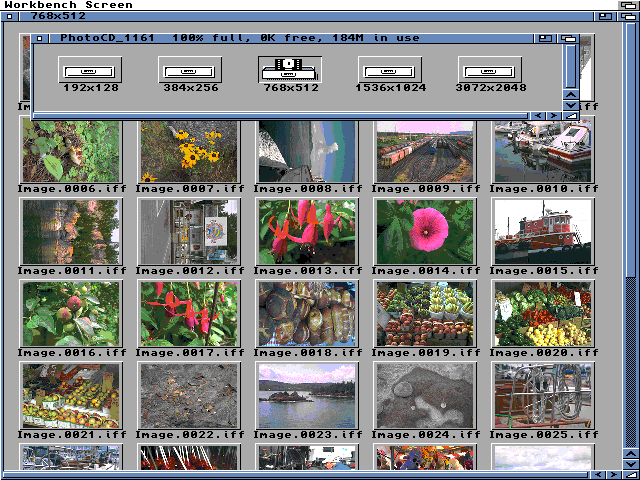The height and width of the screenshot is (480, 640).
Task: Select Image.0013.iff fuchsia flowers thumbnail
Action: click(x=307, y=231)
